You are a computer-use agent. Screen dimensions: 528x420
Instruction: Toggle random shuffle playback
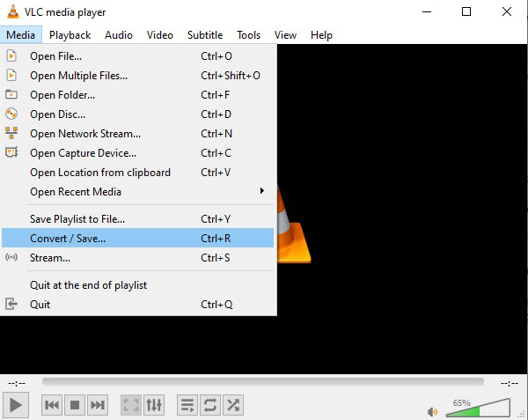pos(233,405)
